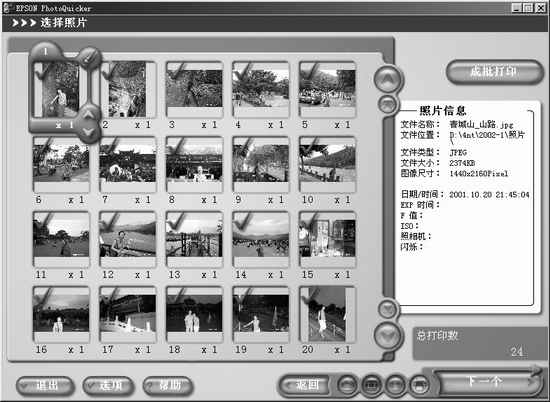Click the file type value JPEG
Viewport: 550px width, 402px height.
458,153
